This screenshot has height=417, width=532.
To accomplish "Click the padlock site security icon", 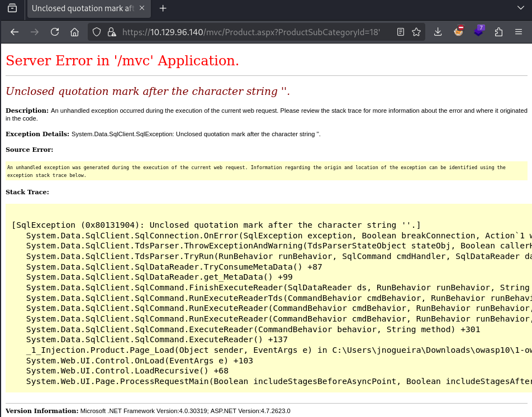I will click(112, 32).
